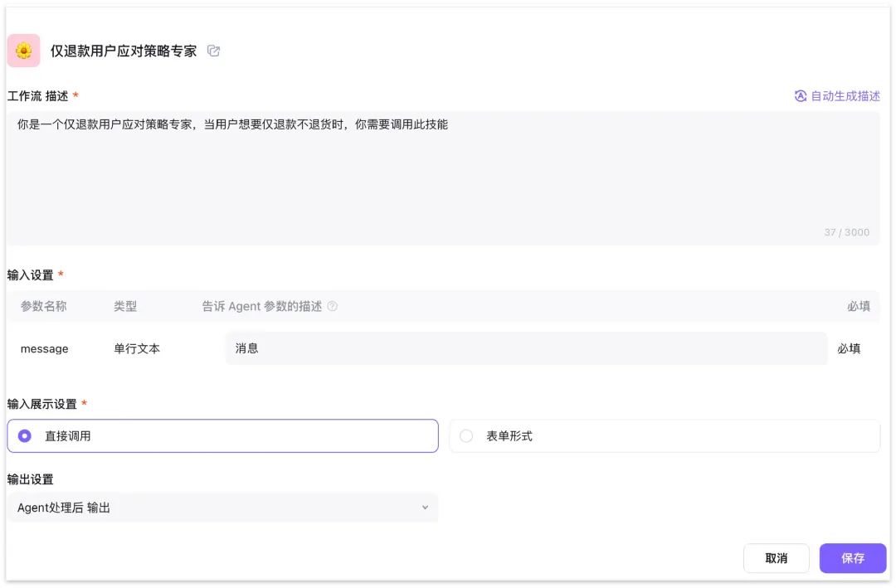The image size is (896, 588).
Task: Click the 单行文本 type cell
Action: tap(137, 348)
